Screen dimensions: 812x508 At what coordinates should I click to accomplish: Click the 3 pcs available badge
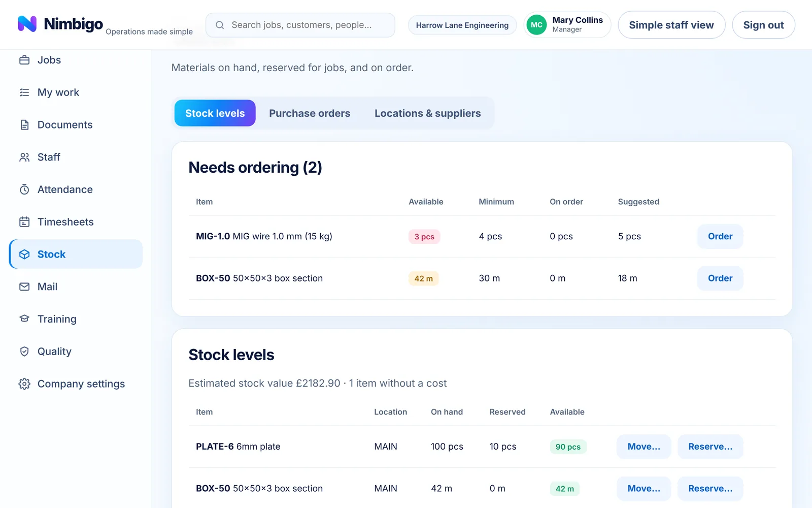coord(424,237)
